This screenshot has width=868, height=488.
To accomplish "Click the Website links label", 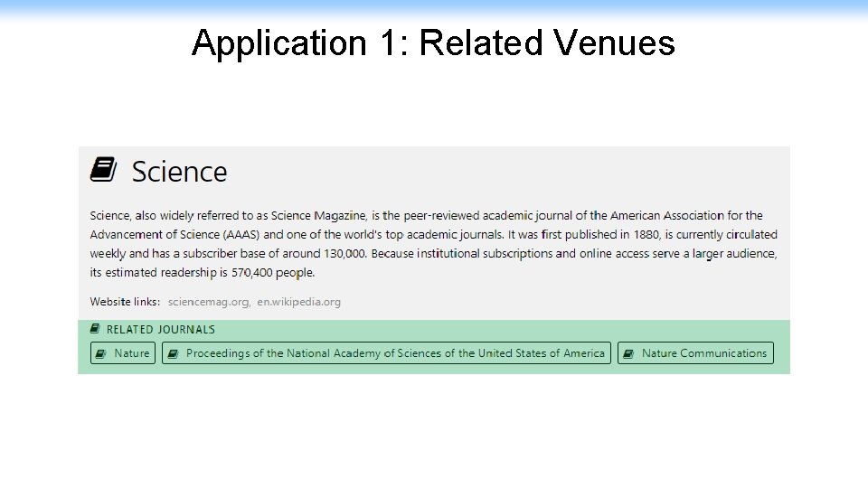I will point(125,302).
